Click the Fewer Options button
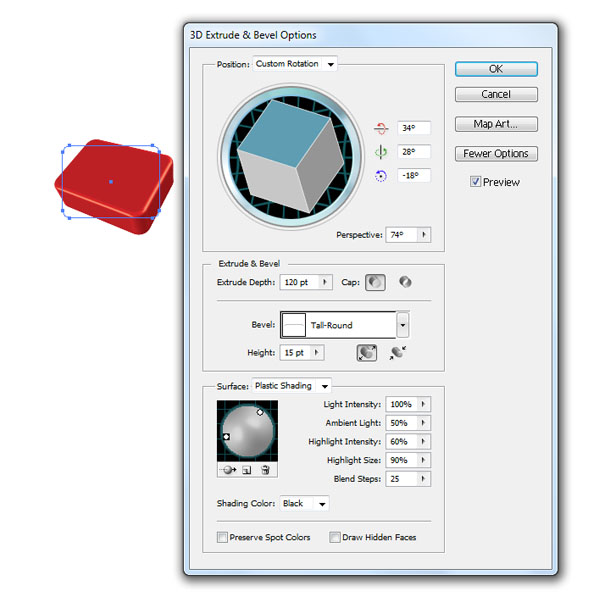The image size is (600, 600). point(496,153)
